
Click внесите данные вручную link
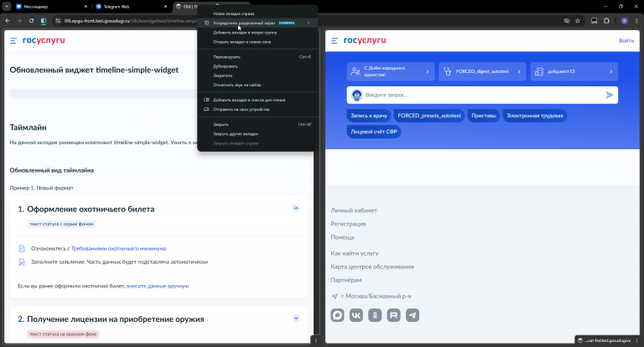pos(158,286)
